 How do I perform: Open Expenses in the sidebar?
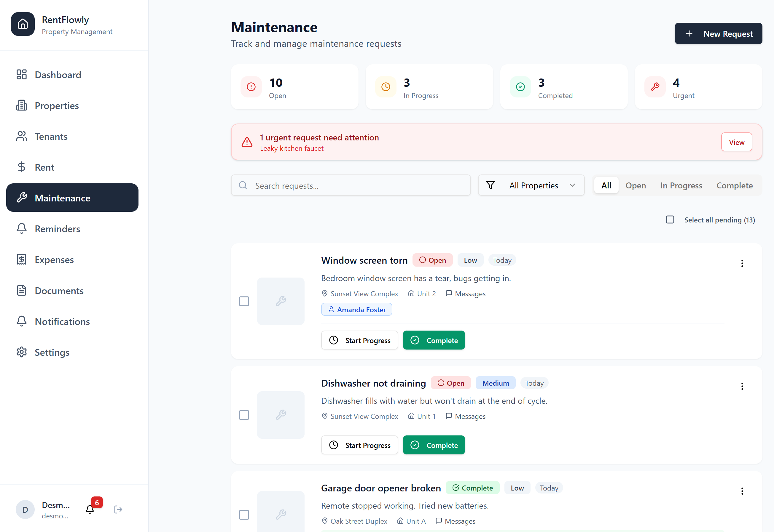(54, 260)
